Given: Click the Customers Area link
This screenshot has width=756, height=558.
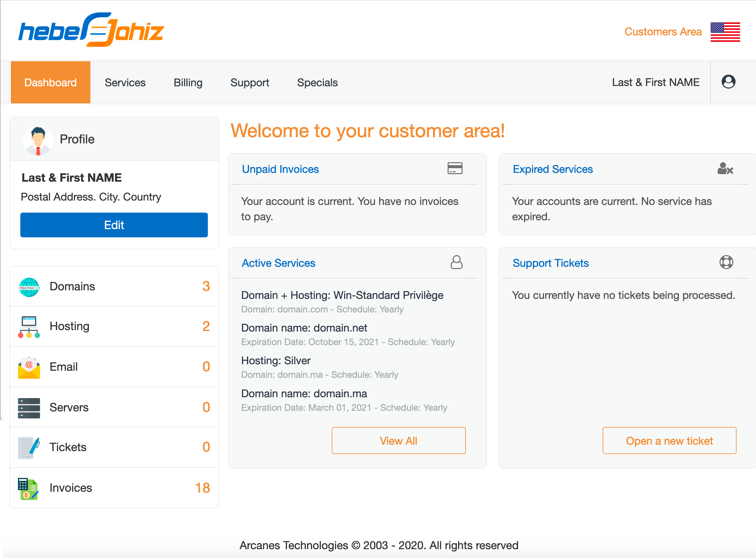Looking at the screenshot, I should [663, 32].
